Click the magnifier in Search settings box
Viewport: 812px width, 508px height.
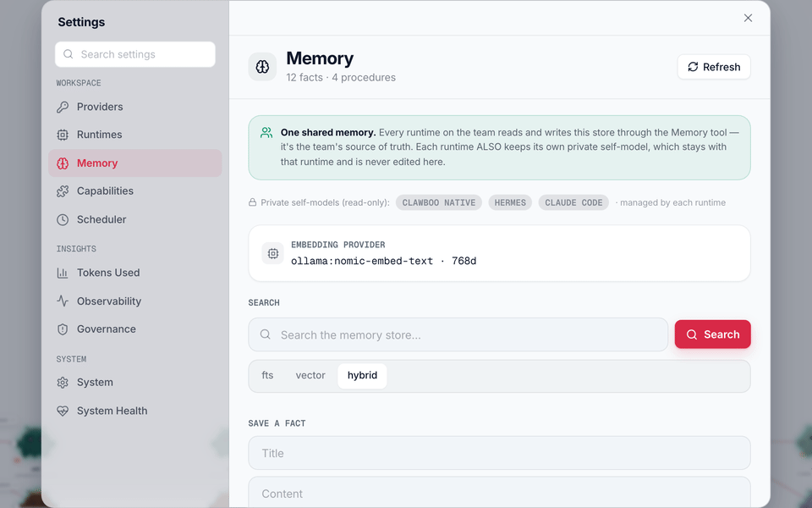coord(69,54)
